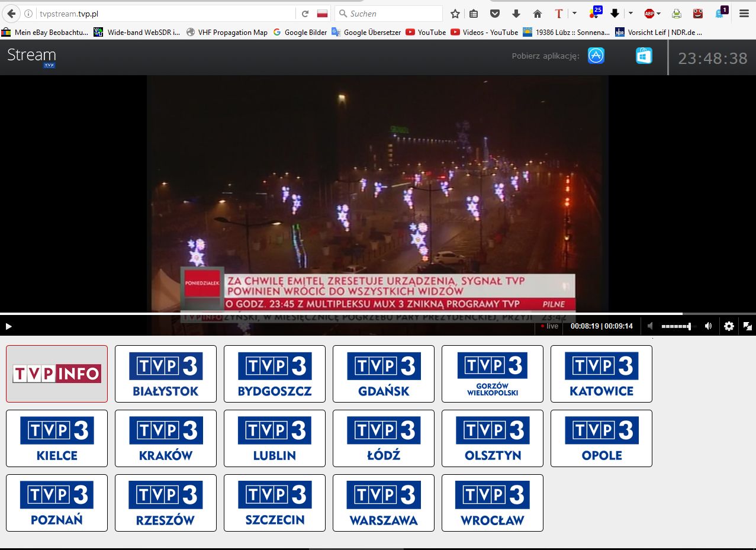The height and width of the screenshot is (550, 756).
Task: Open the Firefox hamburger menu
Action: [x=744, y=14]
